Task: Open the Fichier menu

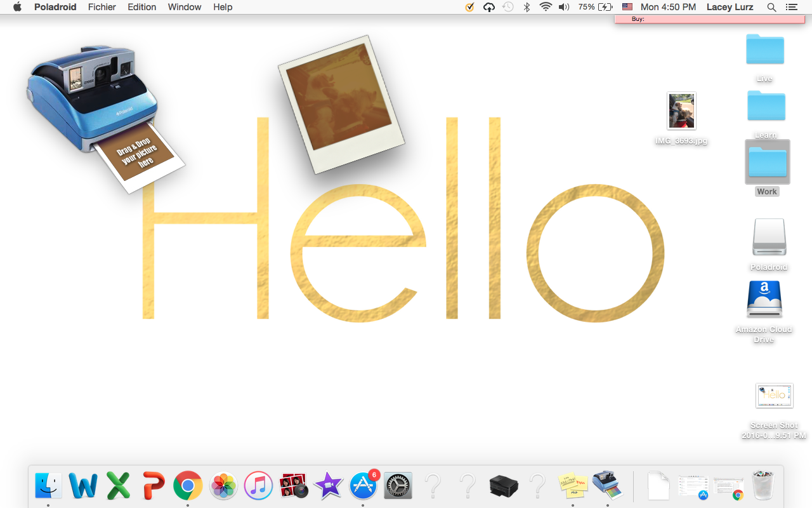Action: [x=102, y=7]
